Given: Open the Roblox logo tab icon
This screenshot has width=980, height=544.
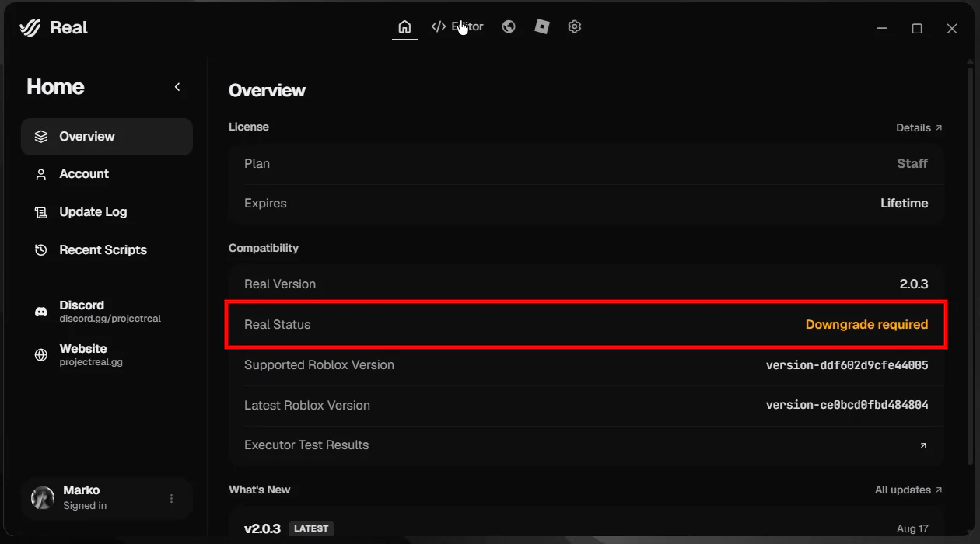Looking at the screenshot, I should tap(542, 26).
